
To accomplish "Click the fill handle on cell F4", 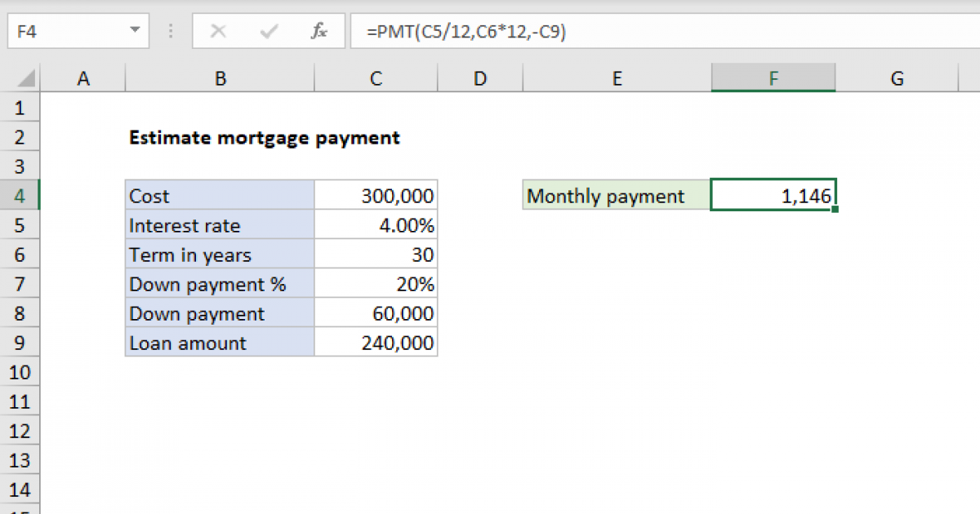I will pos(835,210).
